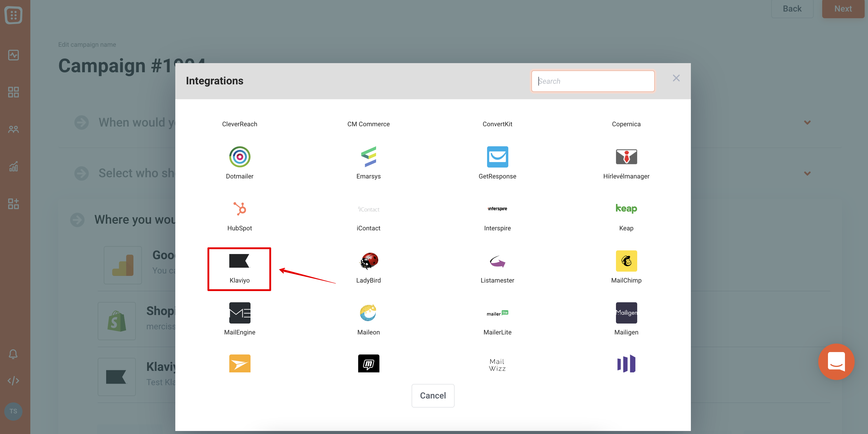Open the 'Where you wou' step arrow
The width and height of the screenshot is (868, 434).
click(x=78, y=220)
